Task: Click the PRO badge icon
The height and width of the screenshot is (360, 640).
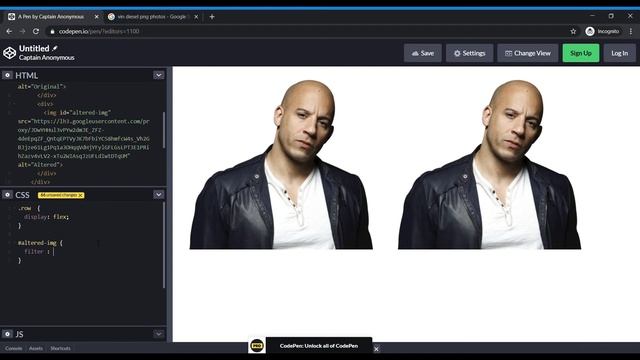Action: (x=257, y=346)
